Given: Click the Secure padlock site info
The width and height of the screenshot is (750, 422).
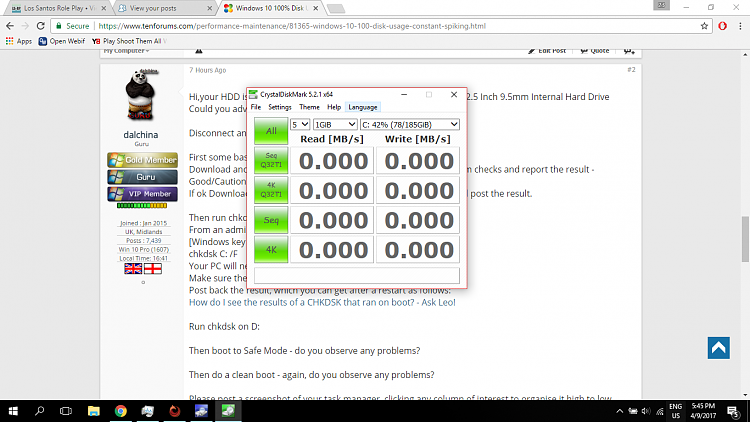Looking at the screenshot, I should (x=72, y=26).
